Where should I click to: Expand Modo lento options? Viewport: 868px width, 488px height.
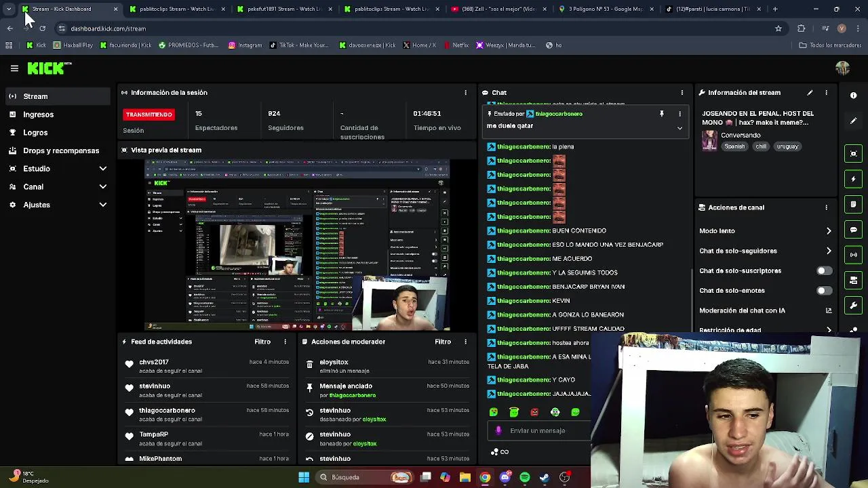(x=829, y=231)
